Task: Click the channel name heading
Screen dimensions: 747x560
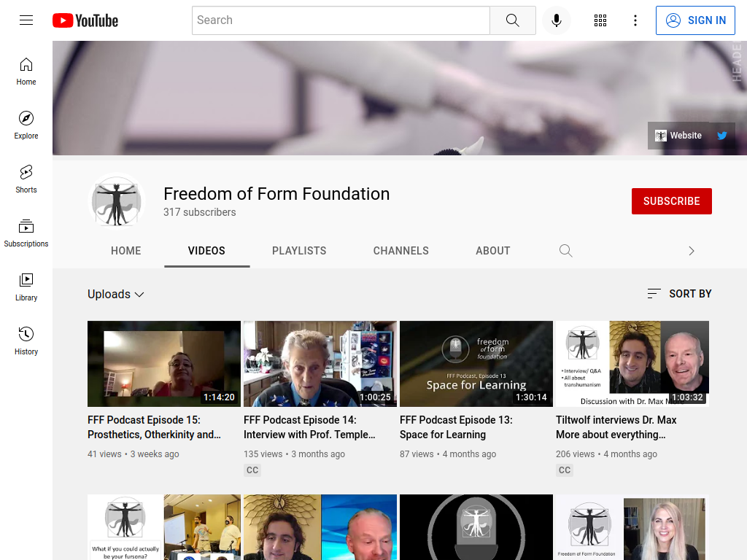Action: click(x=276, y=194)
